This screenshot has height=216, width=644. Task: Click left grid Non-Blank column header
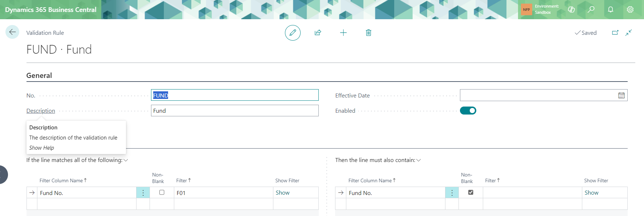(x=158, y=178)
